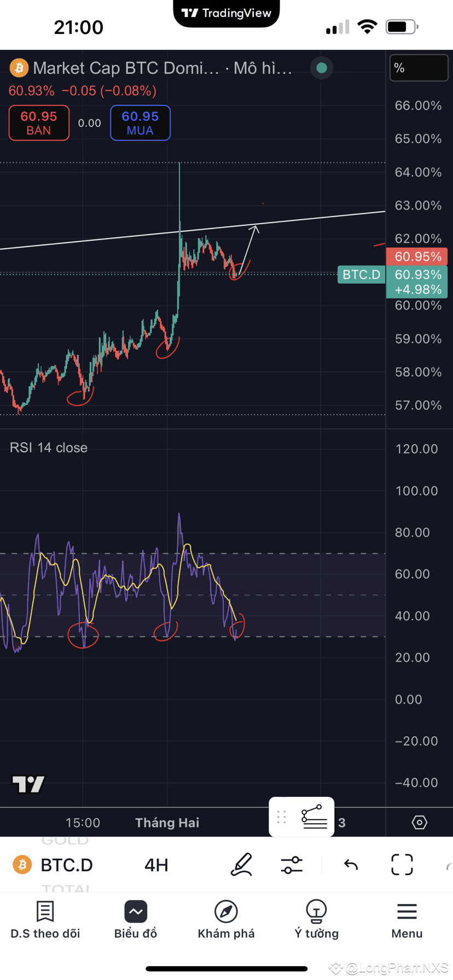Tap the 63.00% price scale label
This screenshot has height=980, width=453.
[418, 205]
